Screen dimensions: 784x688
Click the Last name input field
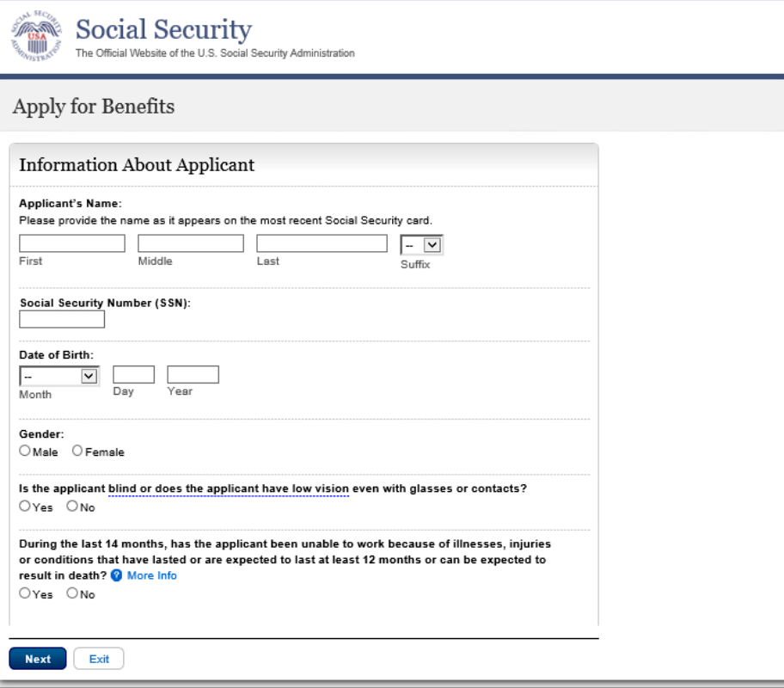pyautogui.click(x=322, y=243)
